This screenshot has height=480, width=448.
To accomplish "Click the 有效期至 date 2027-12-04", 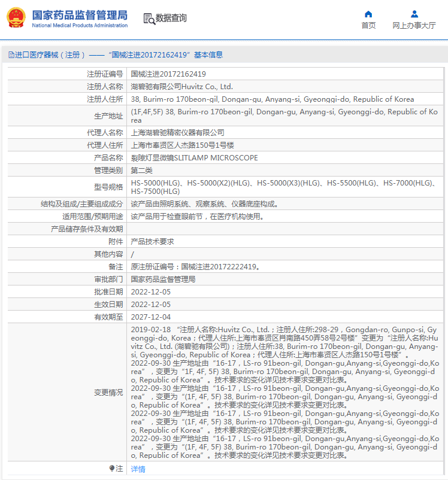I will [x=150, y=317].
